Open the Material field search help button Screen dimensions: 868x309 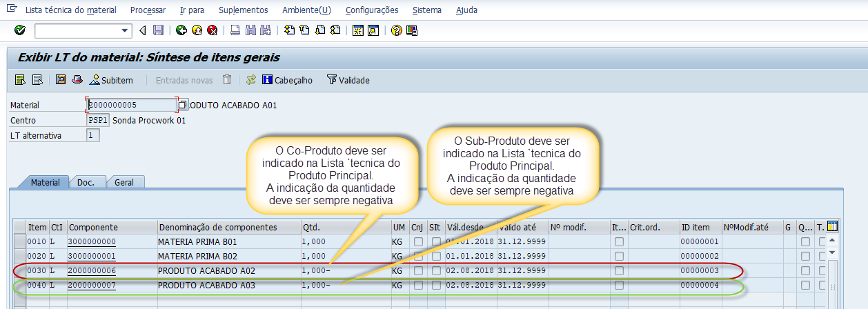click(x=183, y=105)
